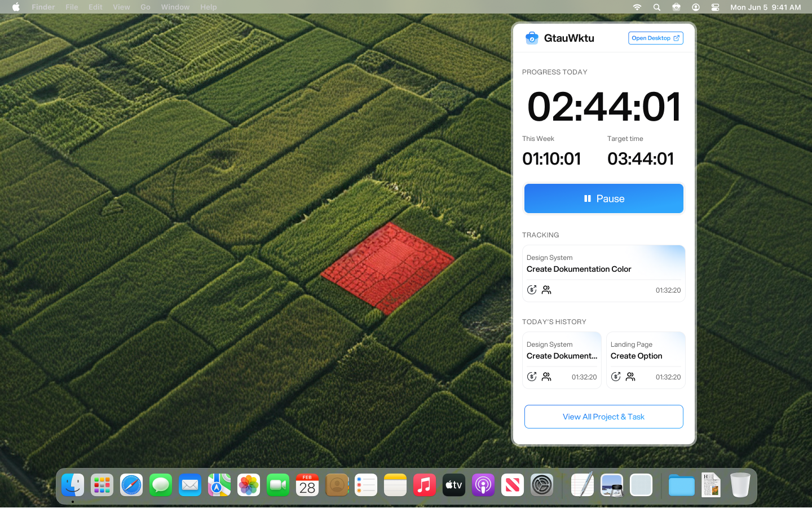Click the GtauWktu timer logo icon
Viewport: 812px width, 508px height.
click(532, 38)
